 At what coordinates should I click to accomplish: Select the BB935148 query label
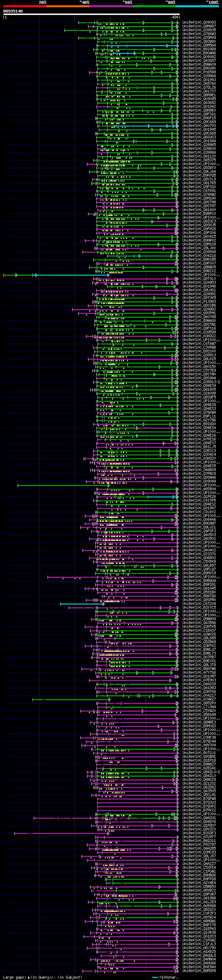(13, 11)
